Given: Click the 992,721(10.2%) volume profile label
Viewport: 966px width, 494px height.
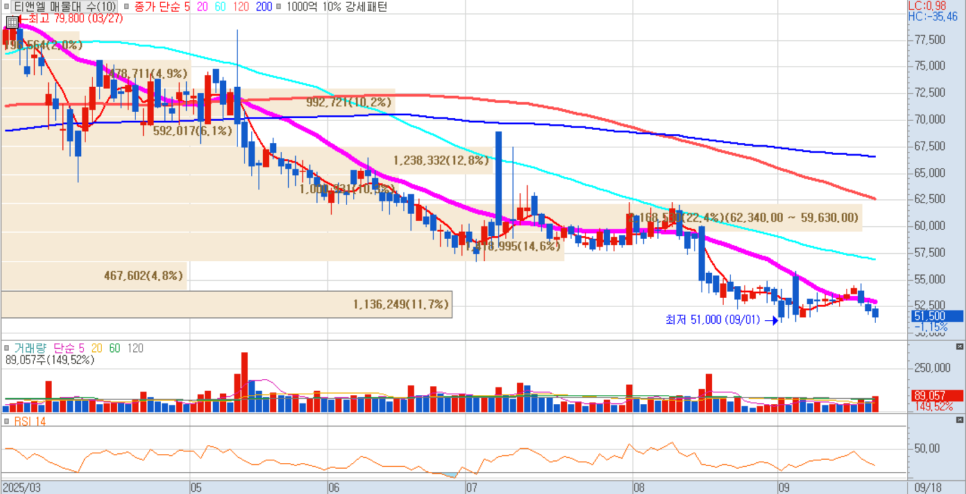Looking at the screenshot, I should (x=349, y=103).
